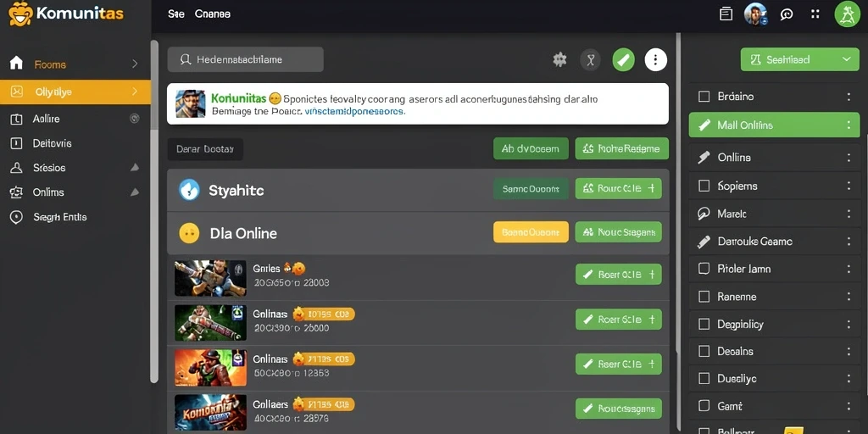868x434 pixels.
Task: Expand the Srésios sidebar arrow
Action: pos(135,167)
